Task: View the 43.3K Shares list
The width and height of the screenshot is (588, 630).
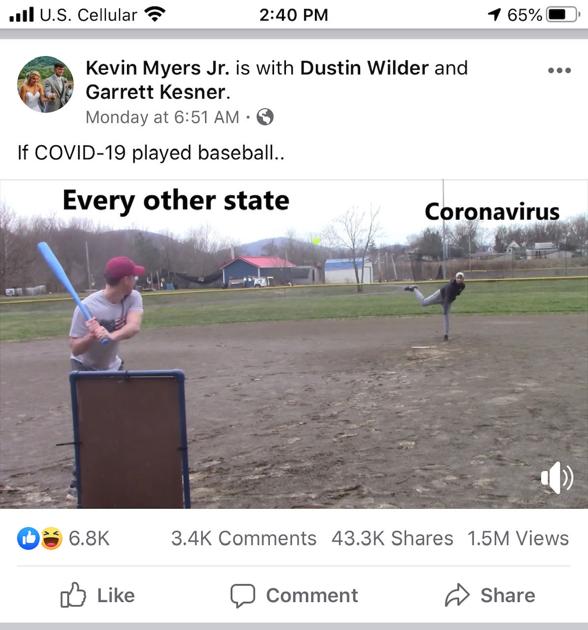Action: [392, 538]
